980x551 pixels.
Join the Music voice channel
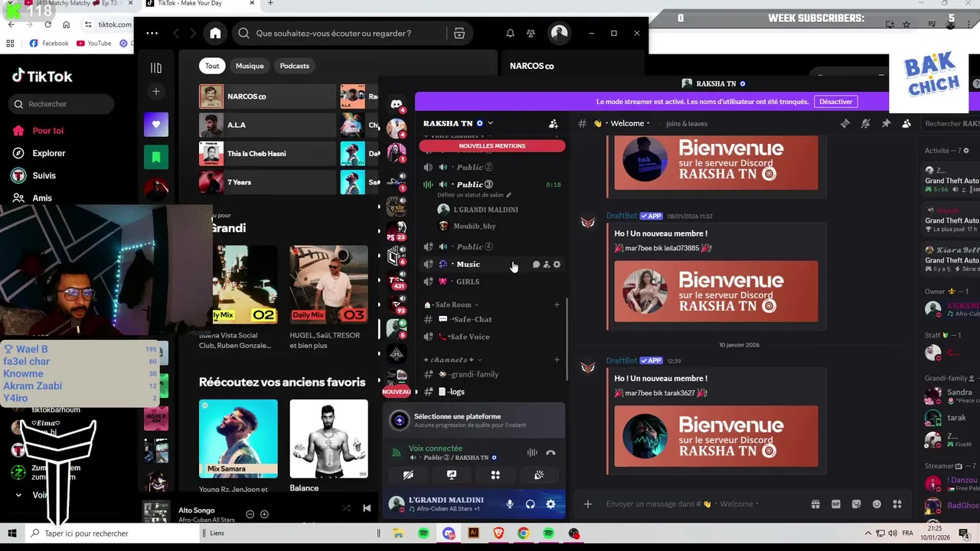tap(468, 264)
